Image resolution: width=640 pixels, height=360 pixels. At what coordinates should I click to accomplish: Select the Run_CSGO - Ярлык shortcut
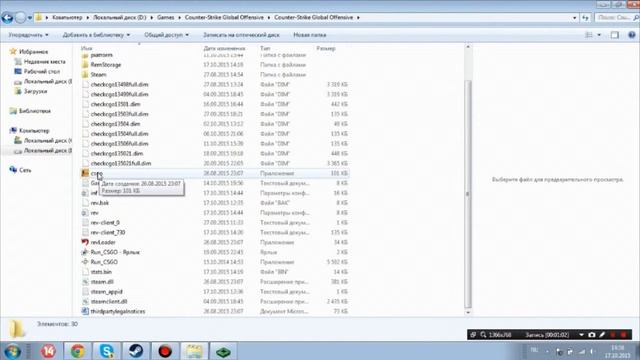pyautogui.click(x=115, y=252)
